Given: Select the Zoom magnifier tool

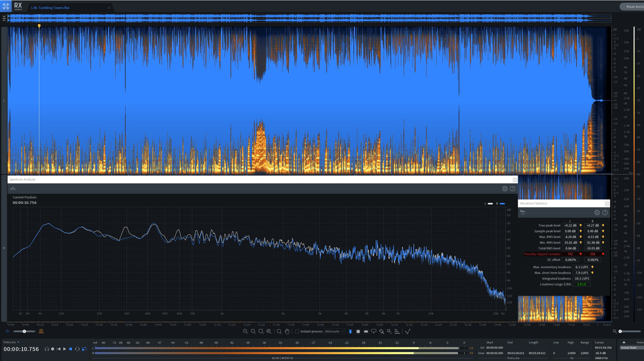Looking at the screenshot, I should [279, 331].
